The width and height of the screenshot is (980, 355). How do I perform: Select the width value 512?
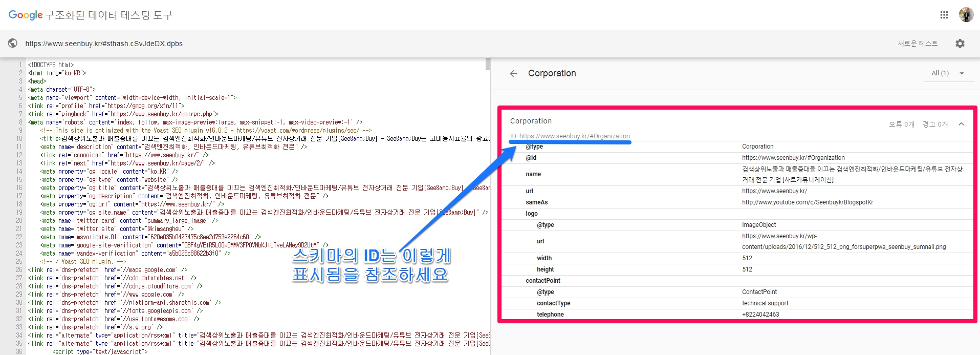747,258
